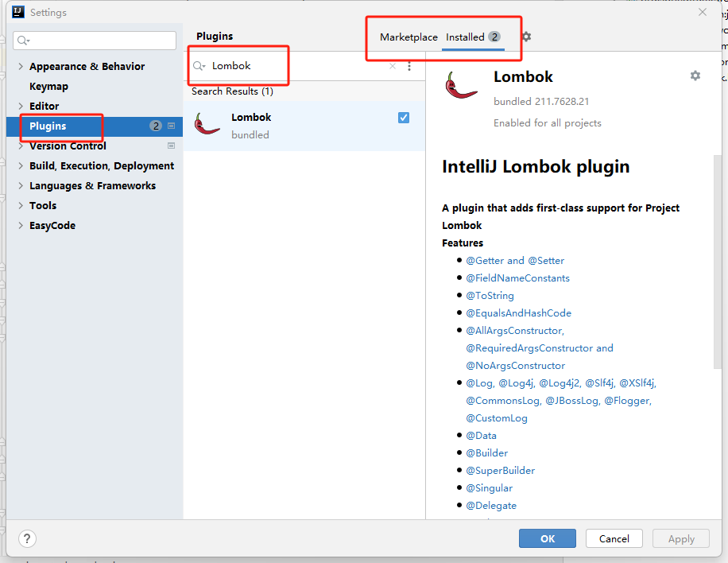Dismiss dialog with Cancel button
The width and height of the screenshot is (728, 563).
(614, 538)
